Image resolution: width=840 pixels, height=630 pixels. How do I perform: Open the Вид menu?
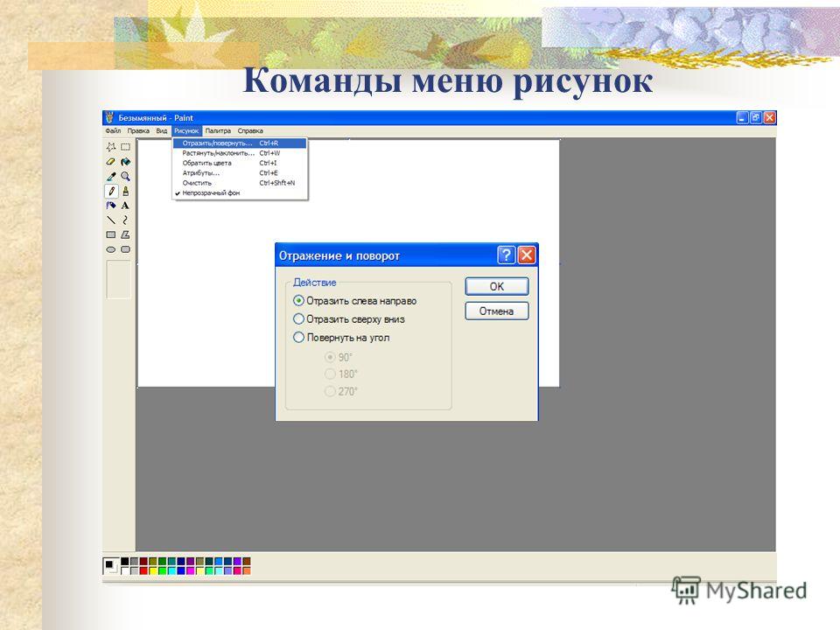click(162, 130)
